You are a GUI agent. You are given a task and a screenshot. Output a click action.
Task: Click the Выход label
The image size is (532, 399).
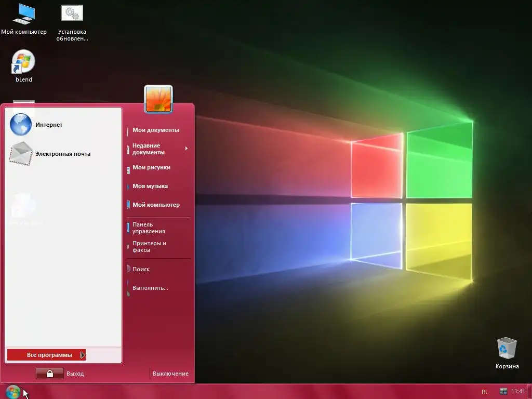[x=75, y=374]
